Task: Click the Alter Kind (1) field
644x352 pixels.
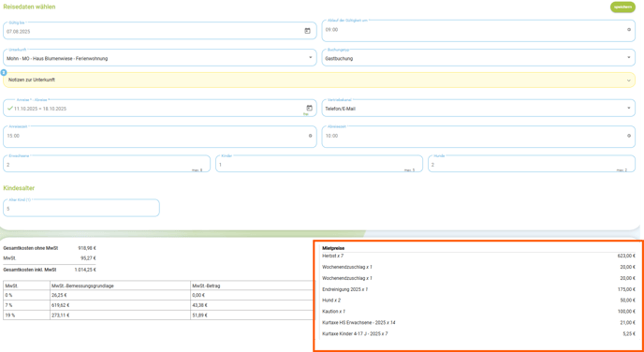Action: coord(80,208)
